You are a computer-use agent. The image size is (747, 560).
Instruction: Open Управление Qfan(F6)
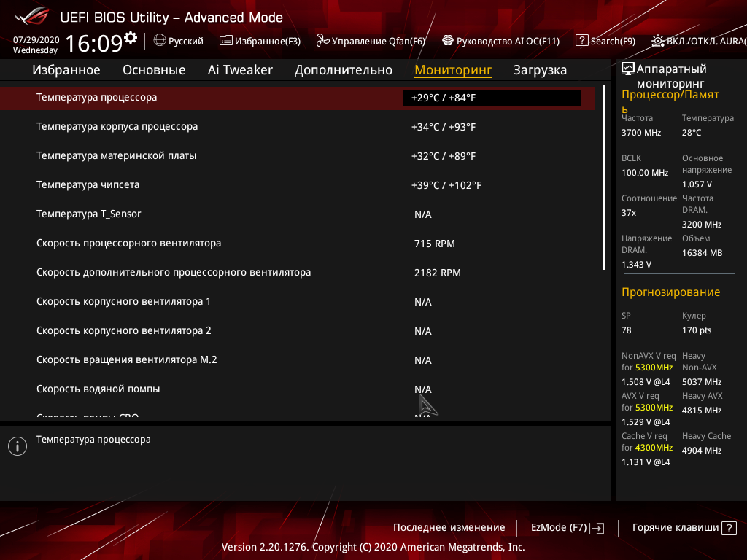click(371, 41)
